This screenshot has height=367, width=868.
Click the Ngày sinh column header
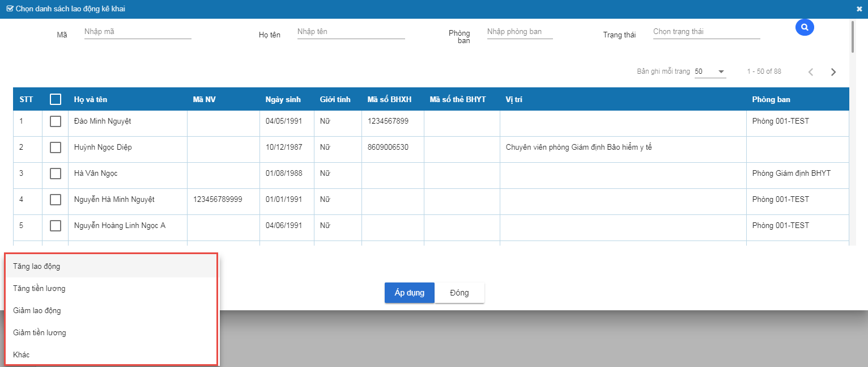click(x=283, y=99)
